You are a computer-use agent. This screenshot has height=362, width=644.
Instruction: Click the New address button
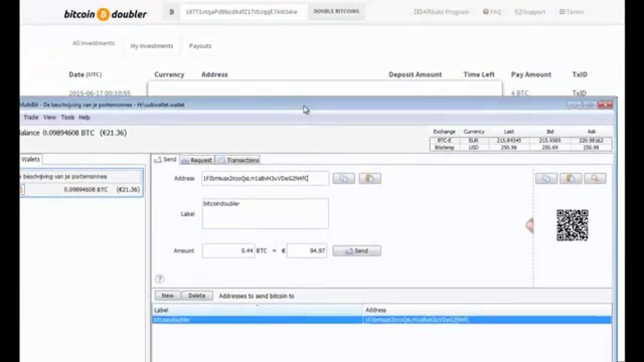pos(168,296)
